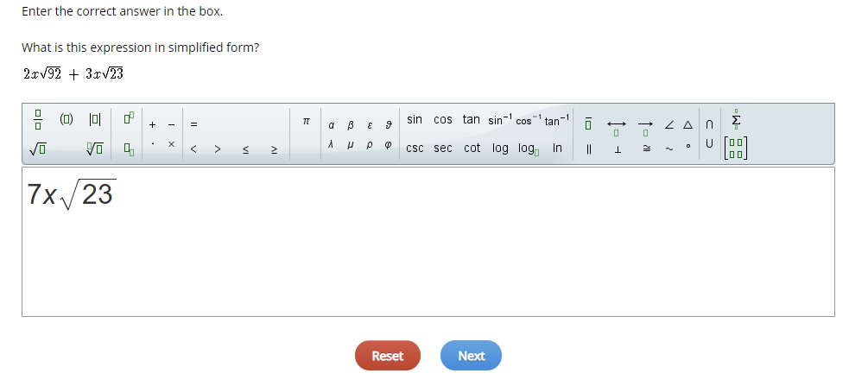This screenshot has height=386, width=868.
Task: Insert a subscript template
Action: click(129, 149)
